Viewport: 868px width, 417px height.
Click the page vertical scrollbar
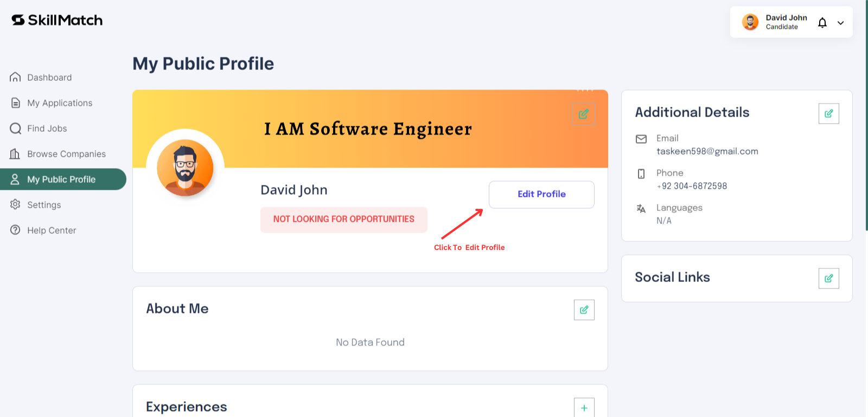(x=866, y=116)
